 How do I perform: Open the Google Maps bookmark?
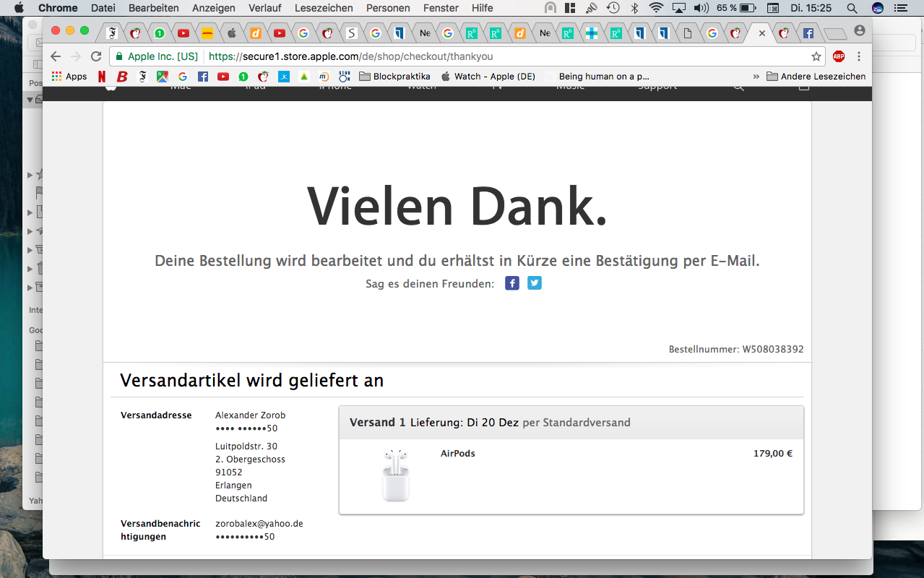[162, 76]
